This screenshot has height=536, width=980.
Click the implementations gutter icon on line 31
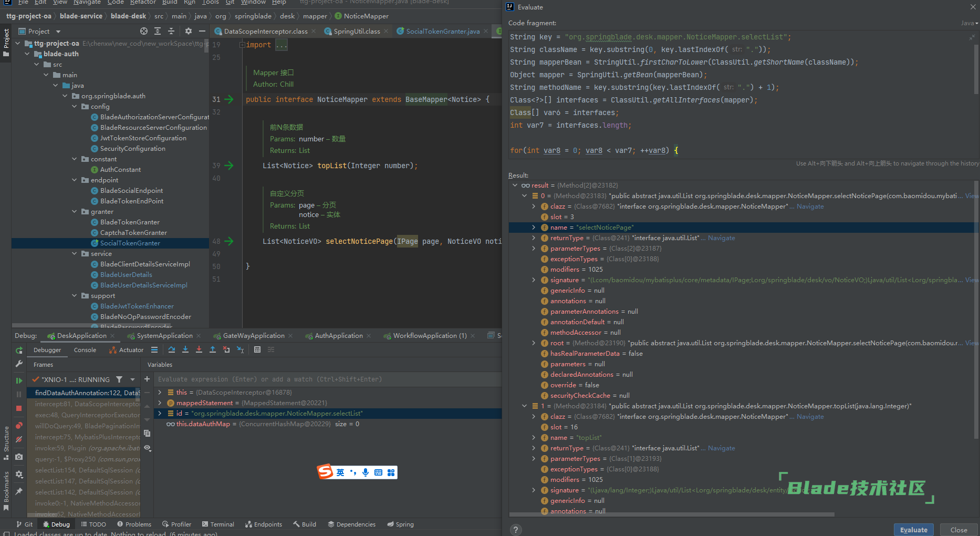228,99
